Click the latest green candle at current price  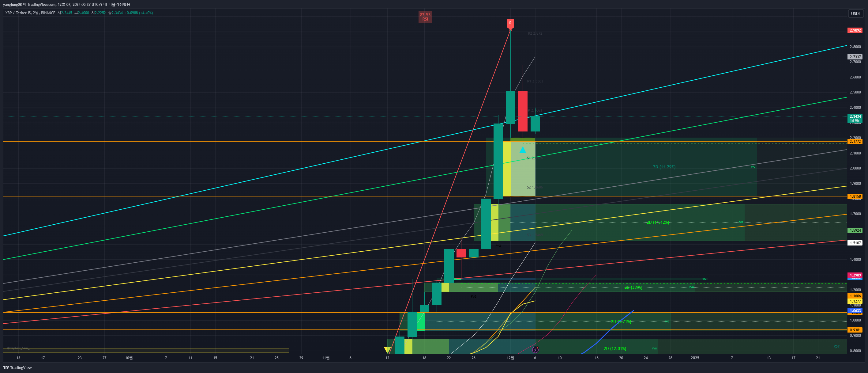click(x=535, y=124)
